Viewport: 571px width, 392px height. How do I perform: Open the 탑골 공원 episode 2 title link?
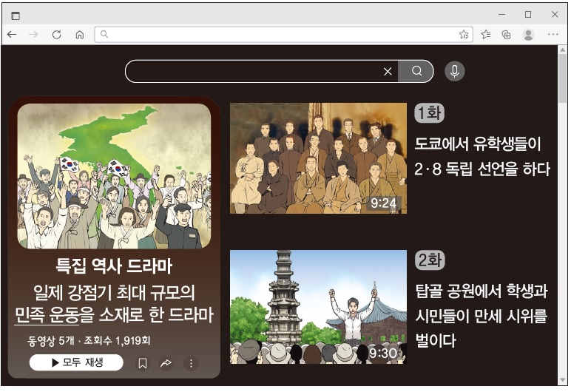(482, 316)
